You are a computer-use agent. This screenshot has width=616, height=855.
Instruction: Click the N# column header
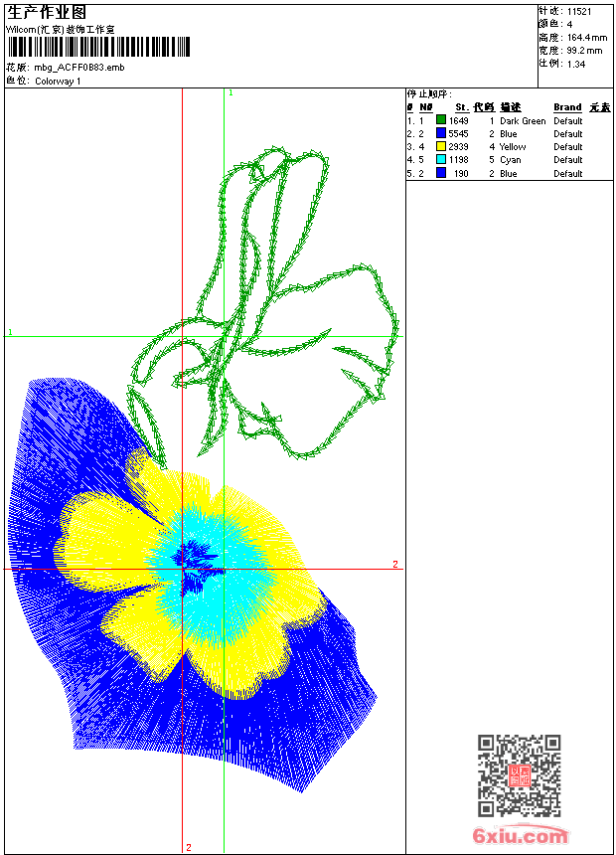[426, 107]
